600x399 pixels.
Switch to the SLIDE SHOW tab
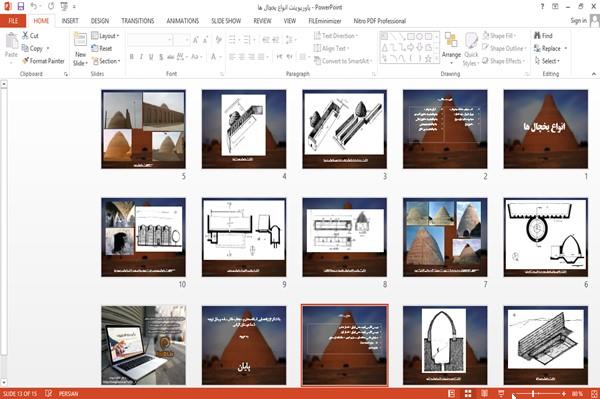(226, 21)
